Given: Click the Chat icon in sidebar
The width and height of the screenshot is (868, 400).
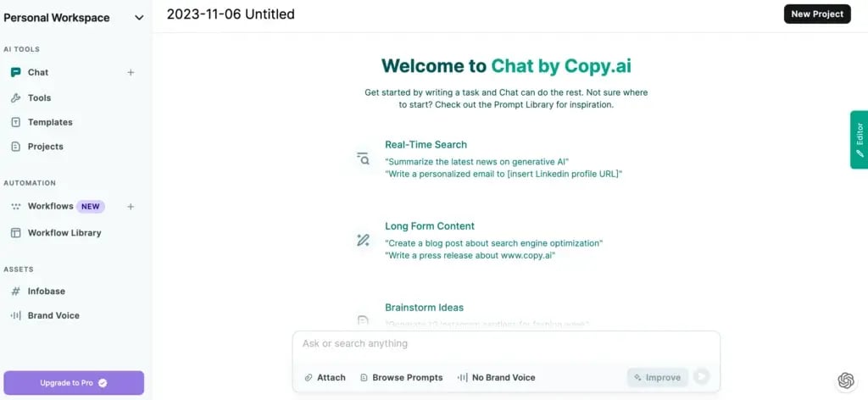Looking at the screenshot, I should pos(15,73).
